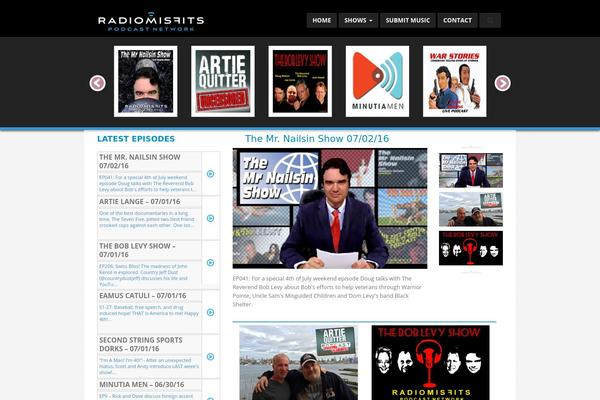Image resolution: width=600 pixels, height=400 pixels.
Task: Click the large Mr Nailsin Show featured image
Action: tap(330, 208)
